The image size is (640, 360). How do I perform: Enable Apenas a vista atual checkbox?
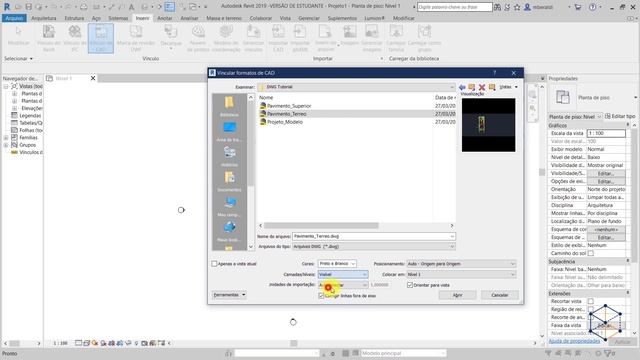coord(214,264)
